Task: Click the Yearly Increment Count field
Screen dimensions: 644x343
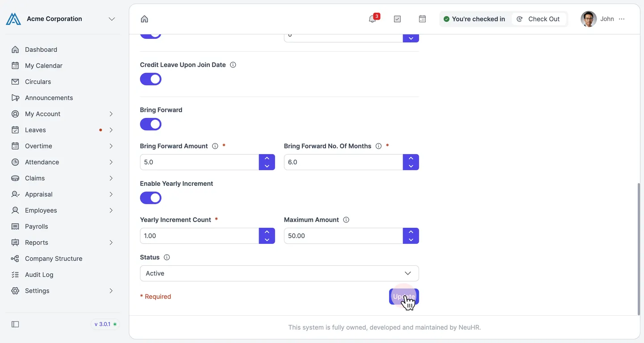Action: click(199, 236)
